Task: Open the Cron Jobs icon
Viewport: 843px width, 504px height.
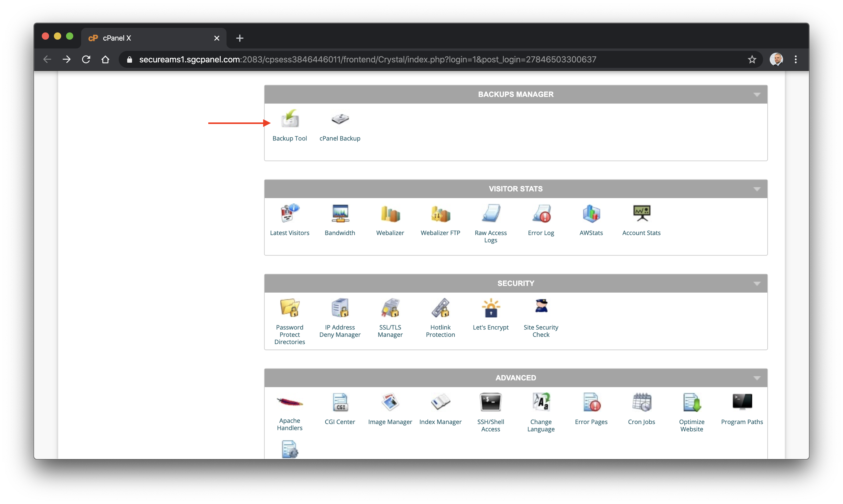Action: pyautogui.click(x=641, y=402)
